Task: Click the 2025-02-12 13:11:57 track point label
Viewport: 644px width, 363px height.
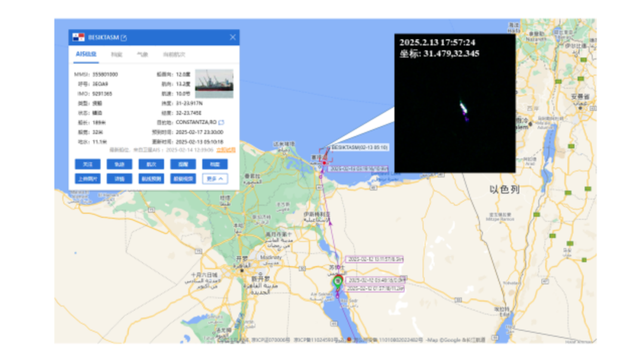Action: tap(374, 259)
